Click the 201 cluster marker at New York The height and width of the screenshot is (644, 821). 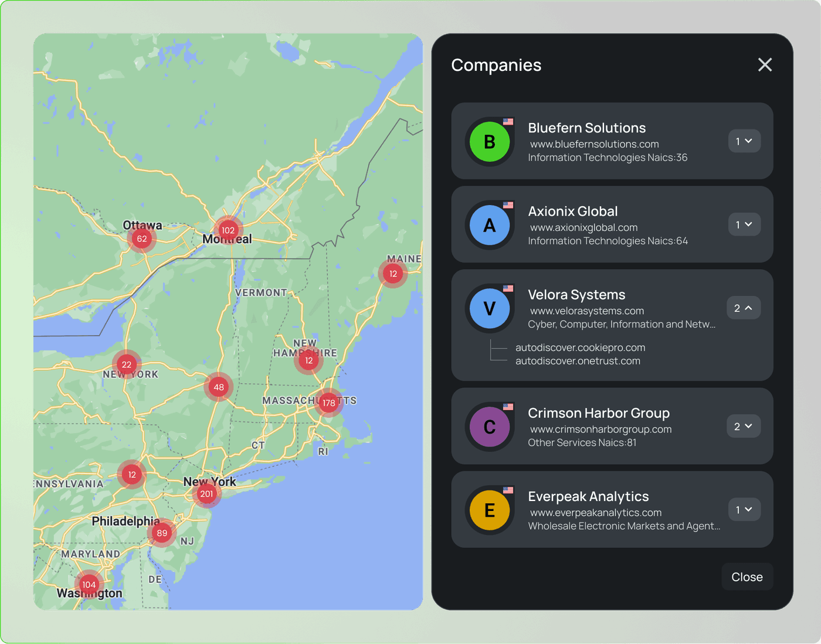point(206,494)
